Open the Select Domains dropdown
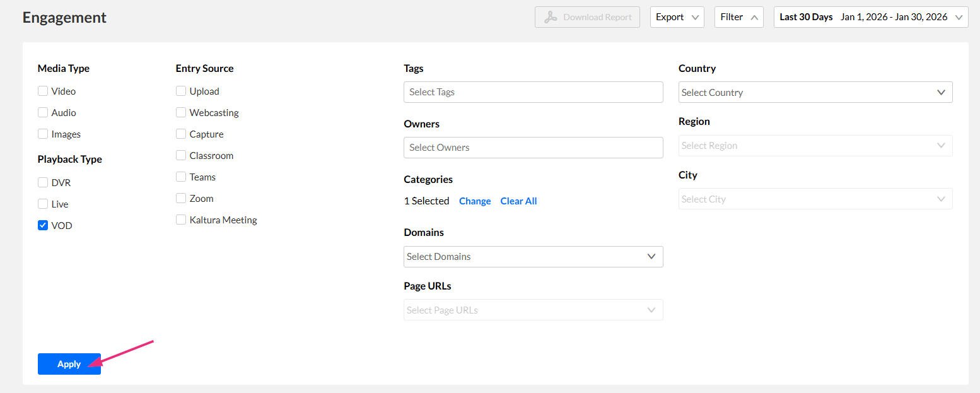980x393 pixels. [x=533, y=257]
